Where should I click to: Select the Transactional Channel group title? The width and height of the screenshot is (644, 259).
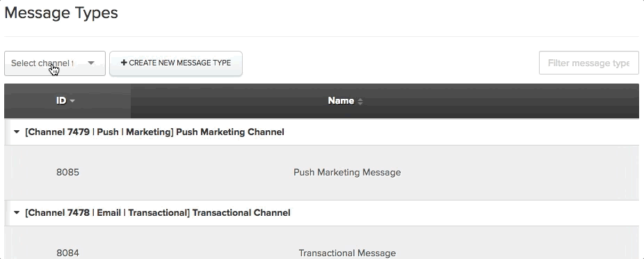(158, 212)
